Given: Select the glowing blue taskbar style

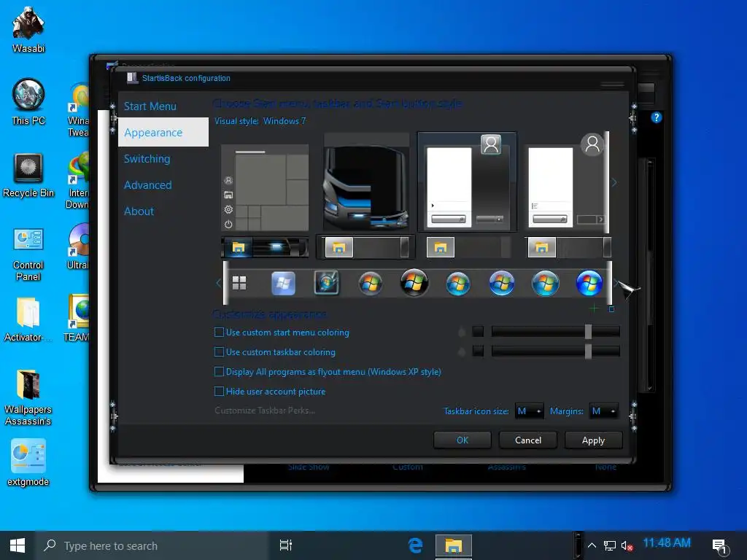Looking at the screenshot, I should (x=266, y=247).
